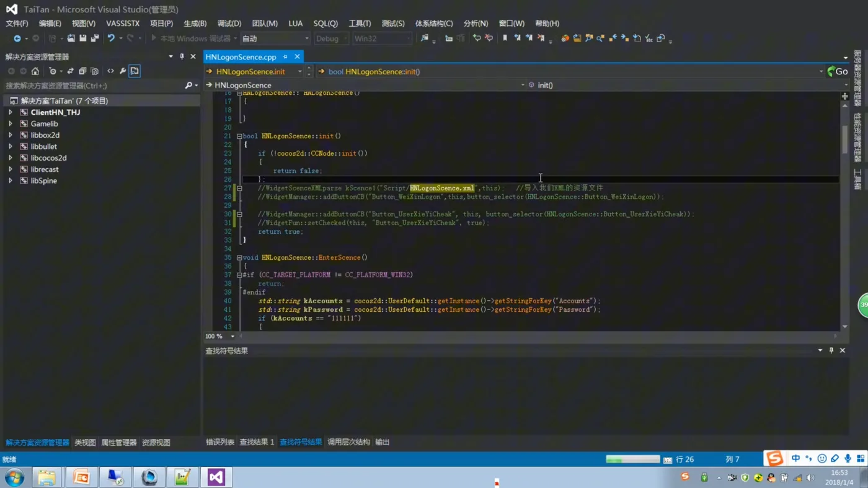Open Properties wrench icon in Solution Explorer

123,71
